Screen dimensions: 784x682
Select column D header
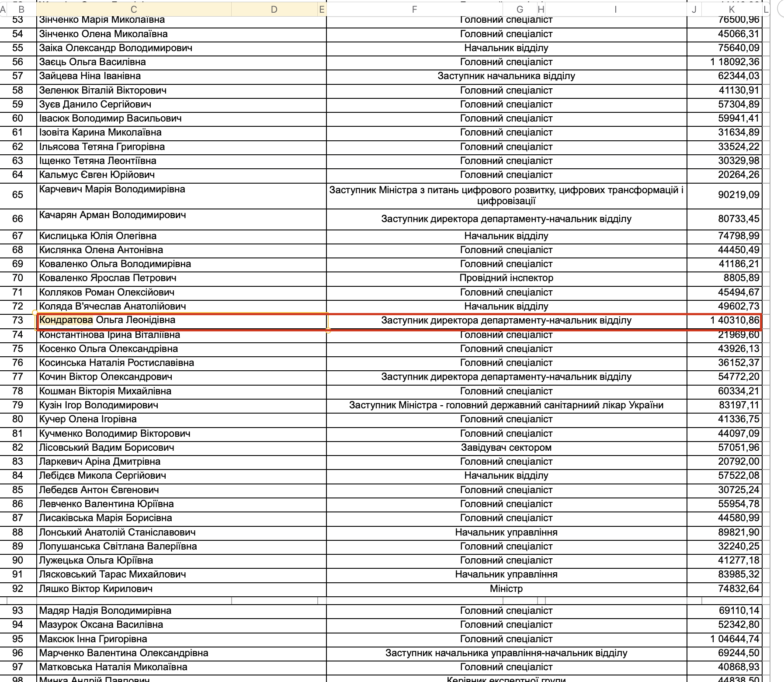(274, 9)
